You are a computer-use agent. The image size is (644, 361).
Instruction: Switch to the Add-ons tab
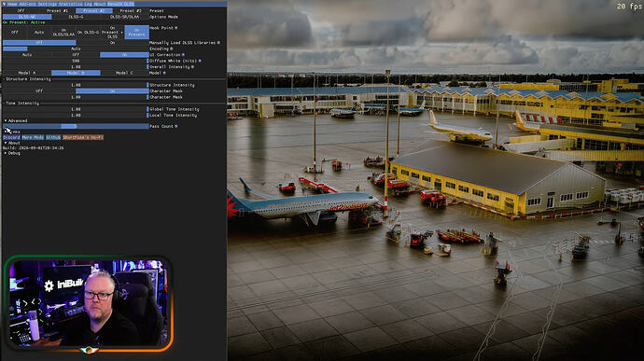(27, 4)
